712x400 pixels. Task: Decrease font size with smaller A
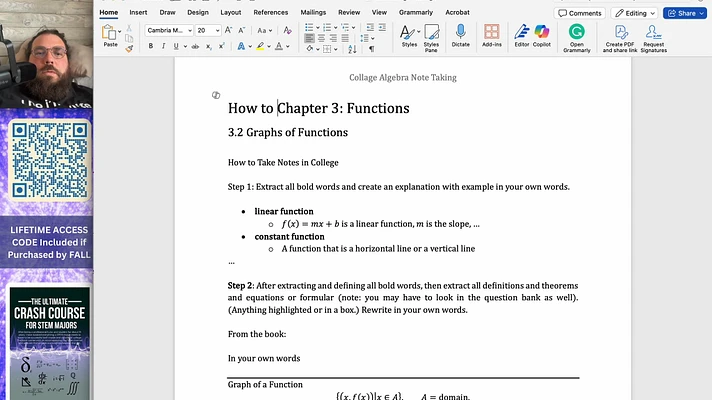tap(242, 30)
